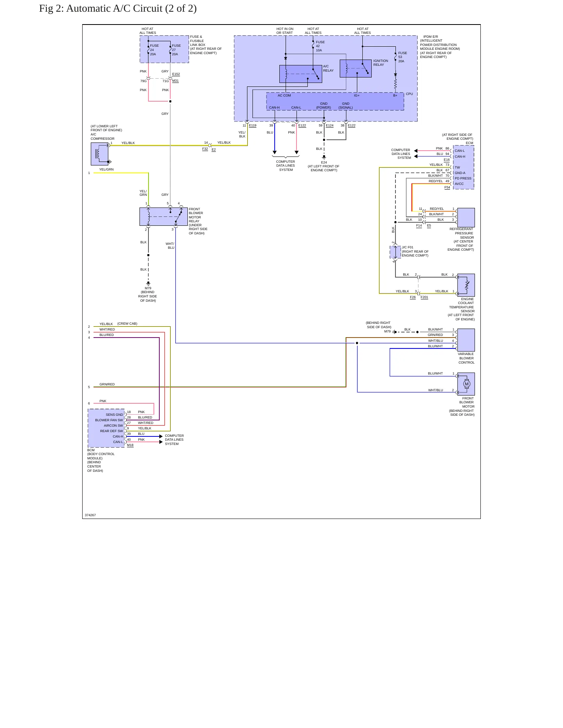The width and height of the screenshot is (563, 728).
Task: Click the 'GND-A' ECM terminal
Action: coord(460,173)
